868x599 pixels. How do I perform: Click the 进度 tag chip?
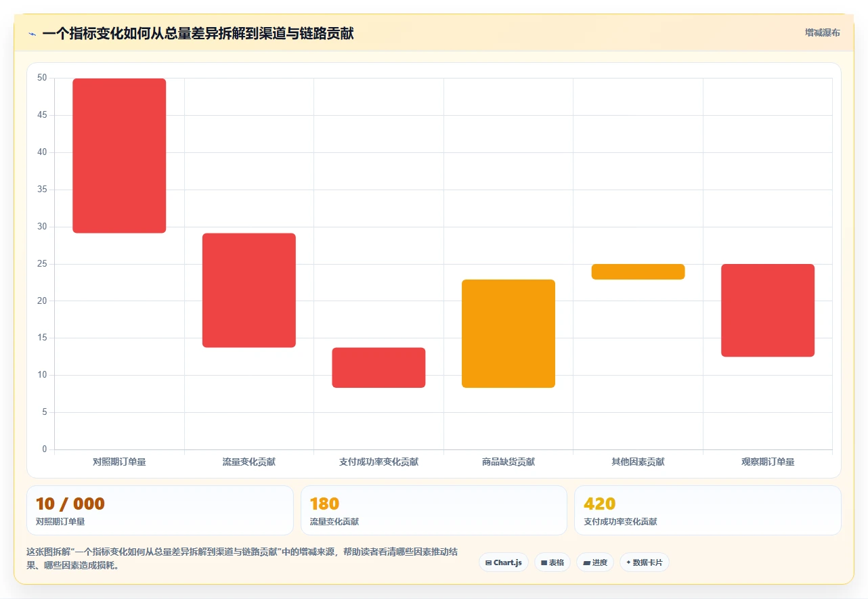click(595, 562)
